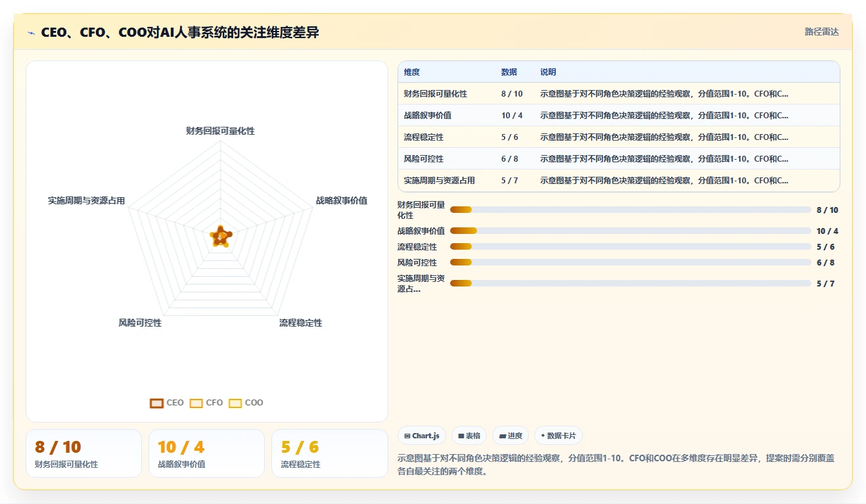Click the 流程稳定性 progress bar

pyautogui.click(x=631, y=246)
